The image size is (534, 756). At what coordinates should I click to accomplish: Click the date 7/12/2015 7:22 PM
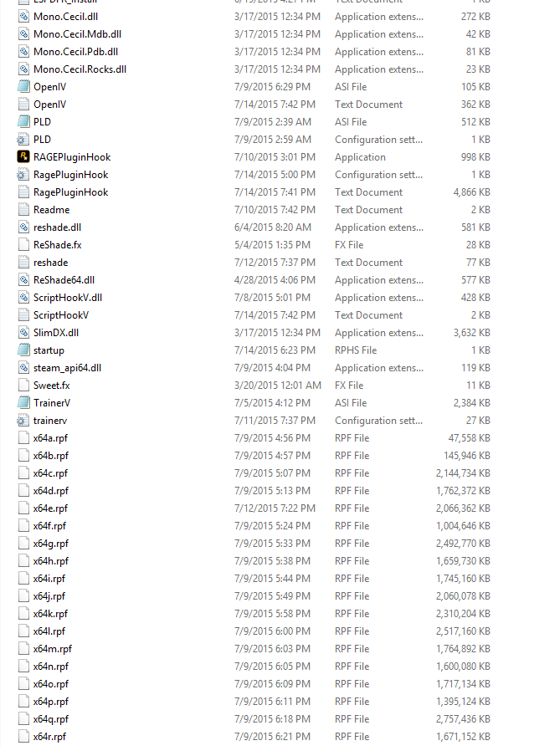click(275, 508)
